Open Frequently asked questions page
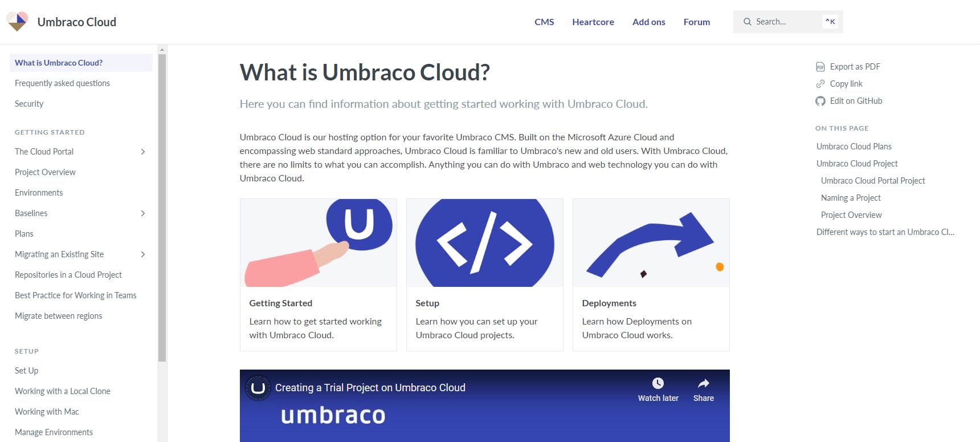Viewport: 980px width, 442px height. pyautogui.click(x=62, y=83)
